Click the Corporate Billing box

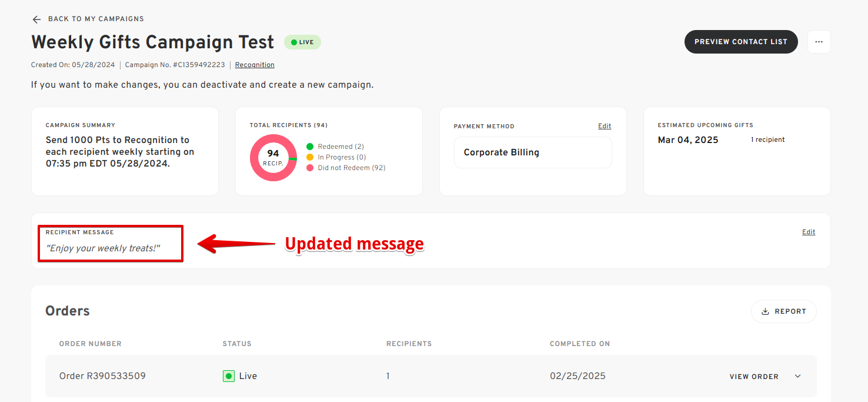tap(533, 152)
